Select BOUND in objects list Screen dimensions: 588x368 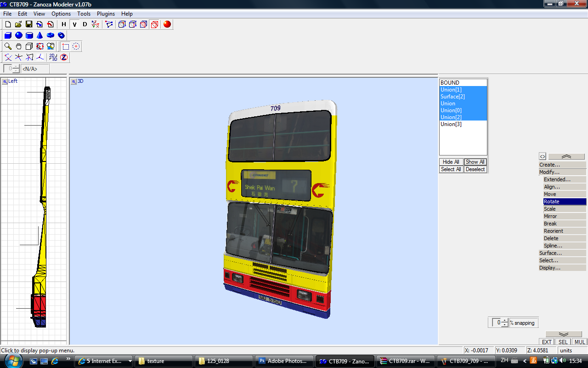tap(463, 83)
